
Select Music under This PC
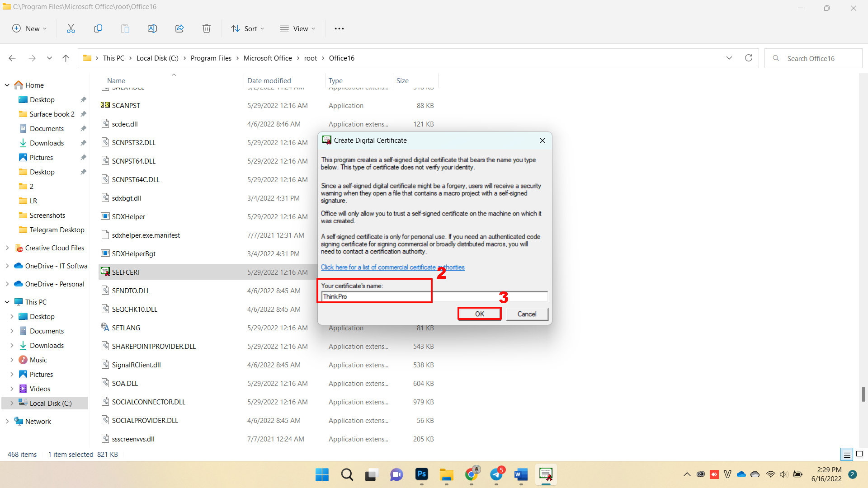click(38, 360)
